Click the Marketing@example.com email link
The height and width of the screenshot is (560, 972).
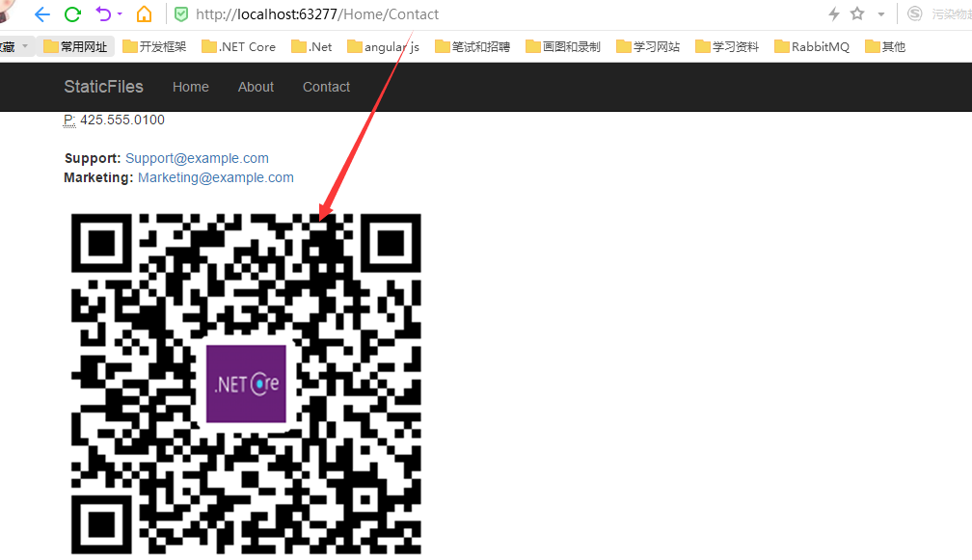[216, 177]
